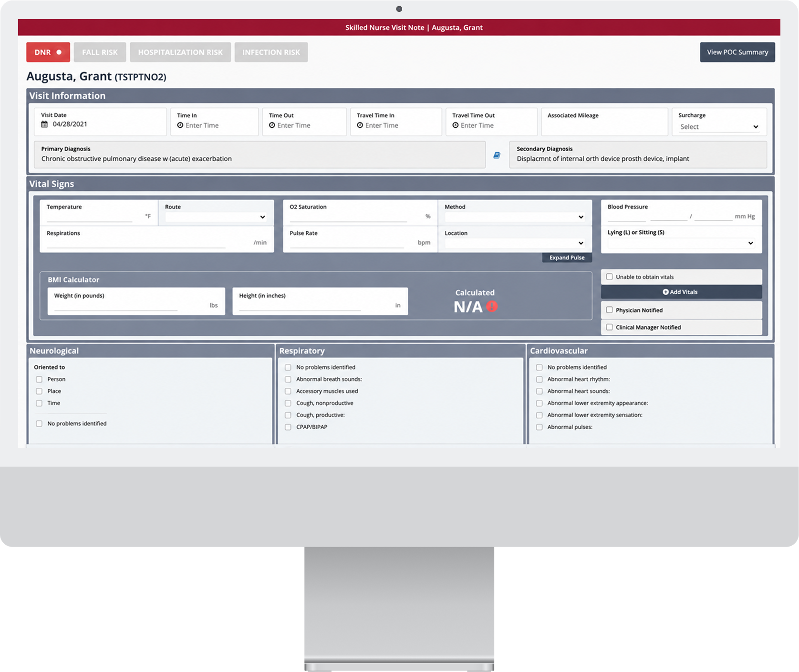
Task: Tick the Place orientation checkbox
Action: 39,391
